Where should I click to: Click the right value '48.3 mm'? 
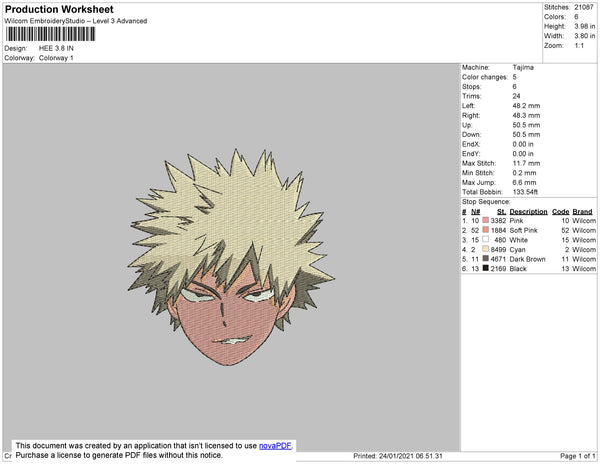point(527,115)
